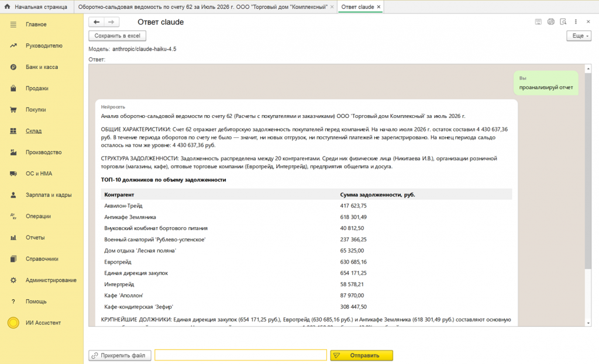Viewport: 599px width, 364px height.
Task: Switch to the Начальная страница tab
Action: coord(36,7)
